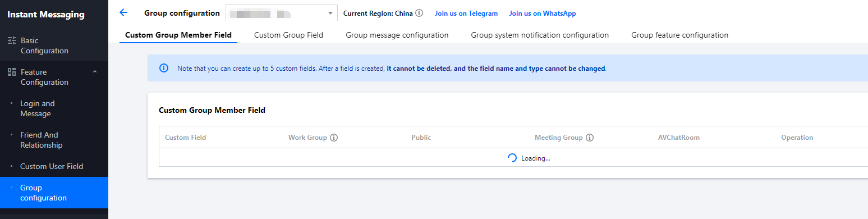The height and width of the screenshot is (219, 868).
Task: Select the Group feature configuration tab
Action: click(x=679, y=35)
